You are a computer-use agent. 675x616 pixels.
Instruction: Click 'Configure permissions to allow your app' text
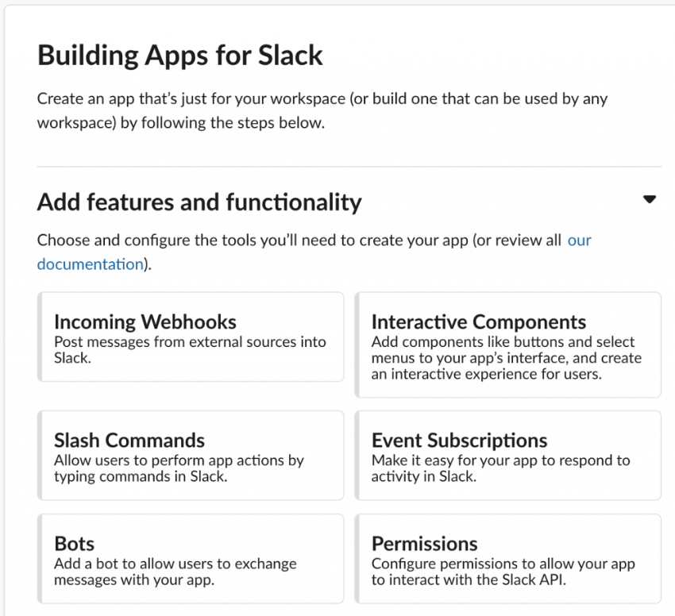pos(503,572)
